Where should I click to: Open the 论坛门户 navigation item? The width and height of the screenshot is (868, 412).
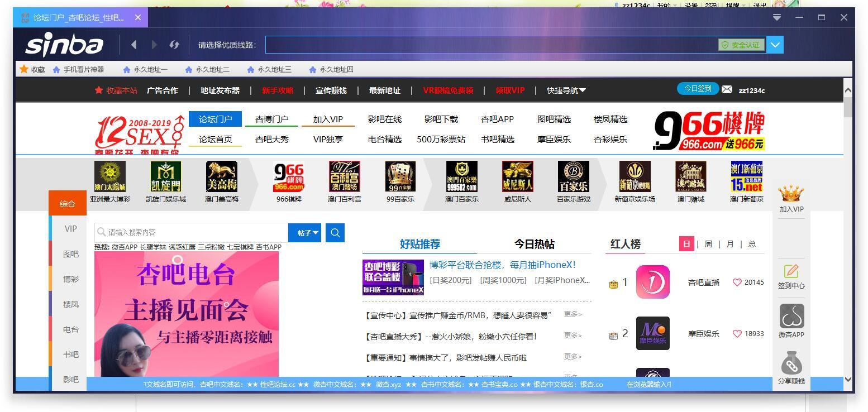coord(216,119)
